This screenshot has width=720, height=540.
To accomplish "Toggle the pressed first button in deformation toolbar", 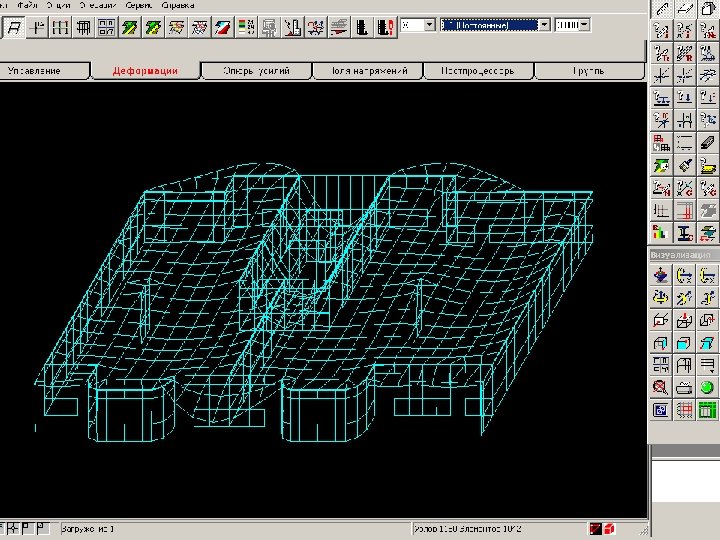I will (13, 27).
